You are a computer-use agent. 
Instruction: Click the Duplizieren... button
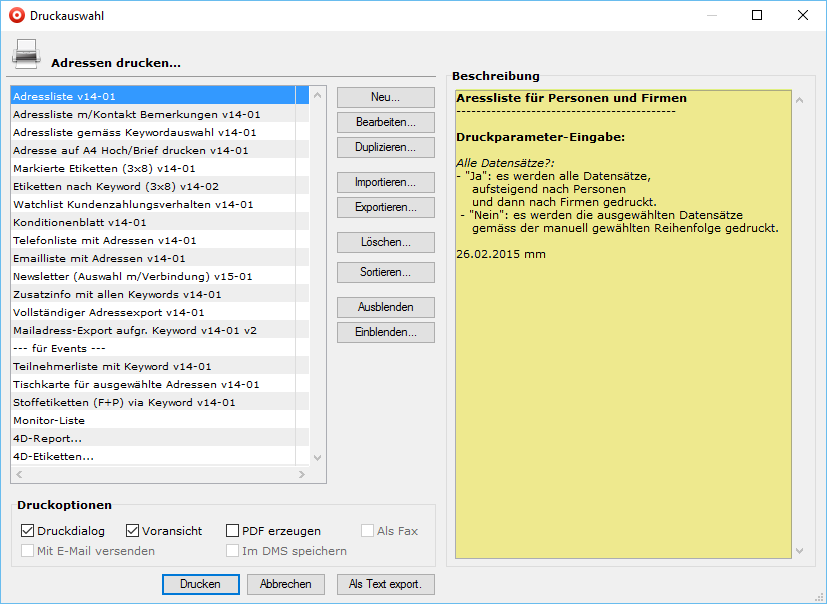click(x=385, y=147)
